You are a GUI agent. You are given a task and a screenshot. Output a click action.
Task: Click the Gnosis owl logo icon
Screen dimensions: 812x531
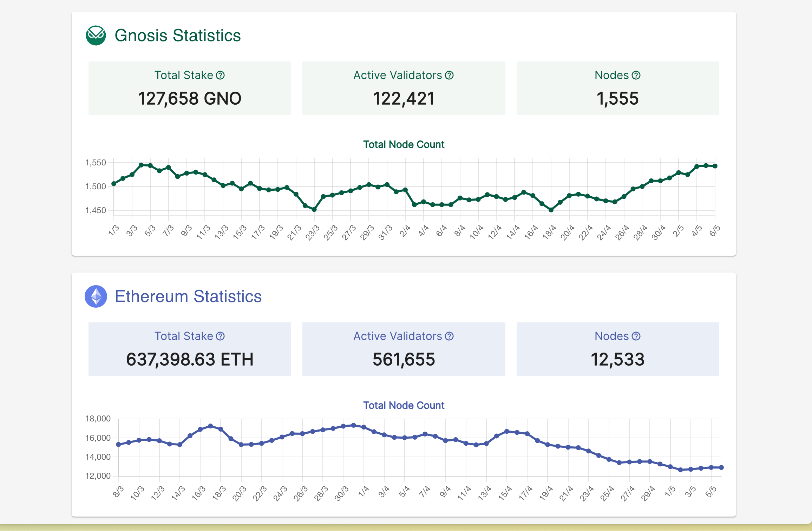tap(96, 35)
